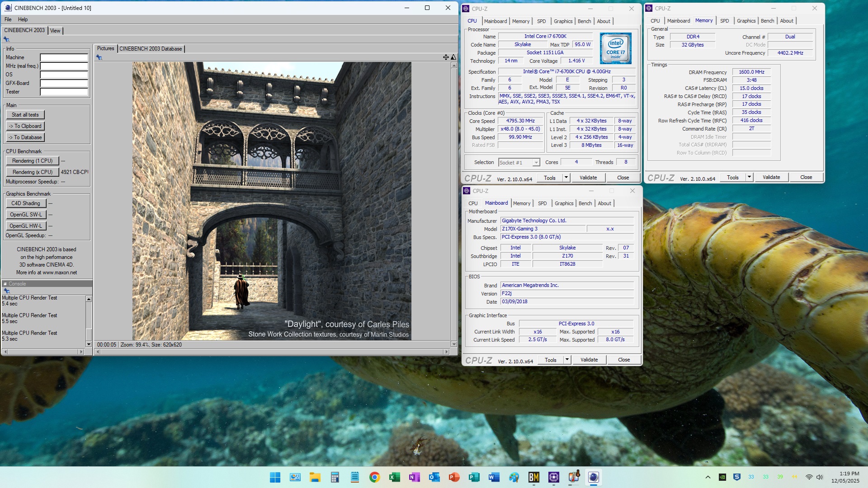Launch Google Chrome from the taskbar

pos(374,477)
